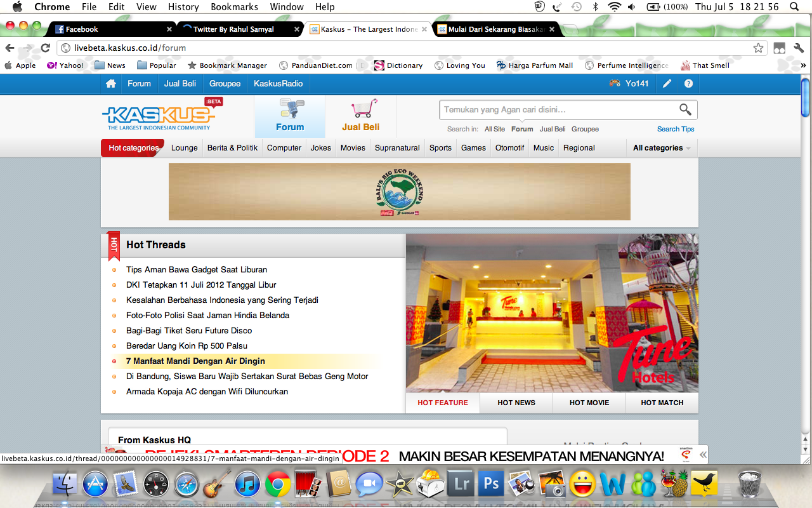Open Chrome wrench settings menu

click(799, 48)
